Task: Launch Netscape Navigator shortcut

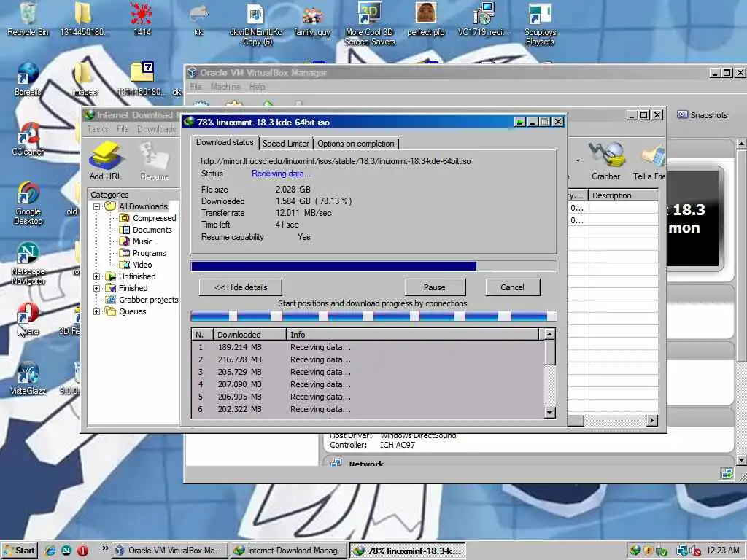Action: pos(28,262)
